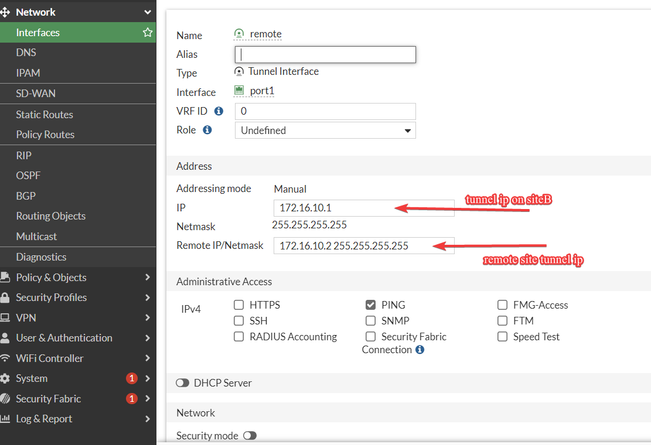Click the VRF ID info icon

pyautogui.click(x=218, y=111)
